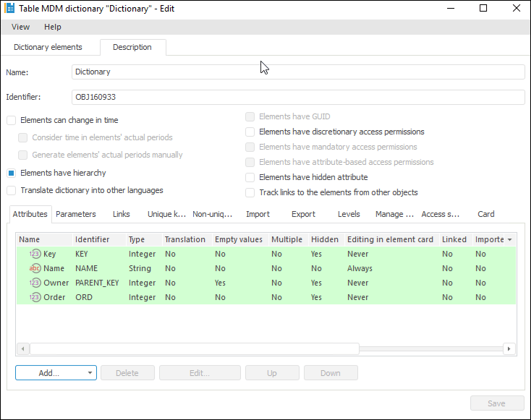The image size is (531, 420).
Task: Expand the column chooser arrow in table header
Action: 510,239
